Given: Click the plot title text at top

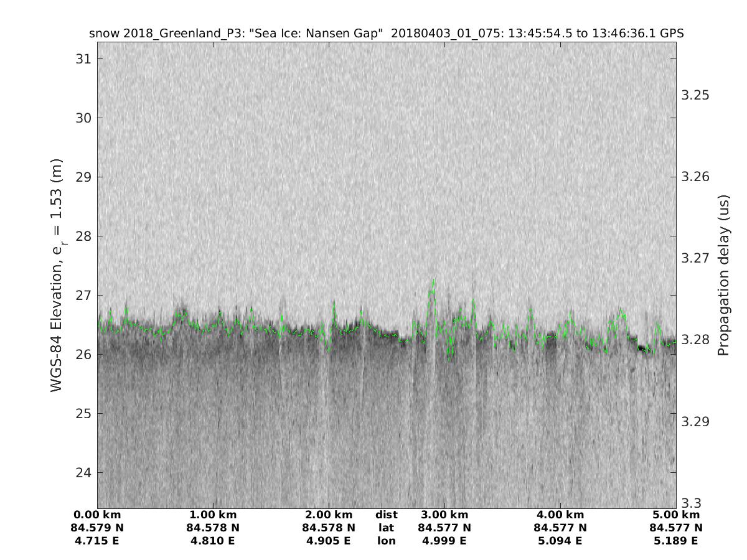Looking at the screenshot, I should pyautogui.click(x=387, y=34).
